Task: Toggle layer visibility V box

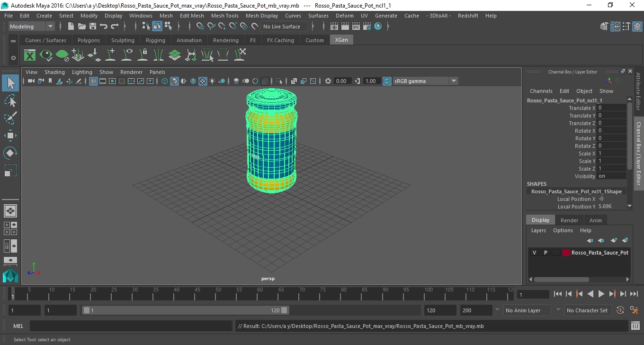Action: tap(535, 253)
